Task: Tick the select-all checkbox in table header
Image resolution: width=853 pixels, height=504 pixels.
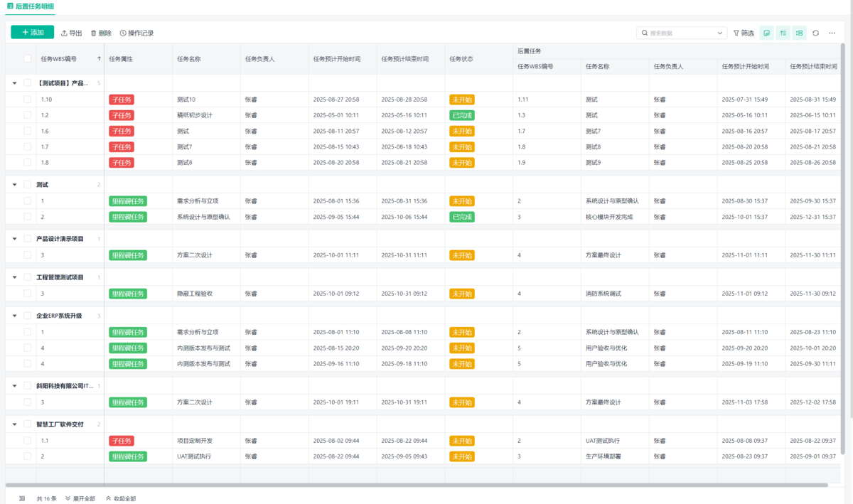Action: (x=27, y=59)
